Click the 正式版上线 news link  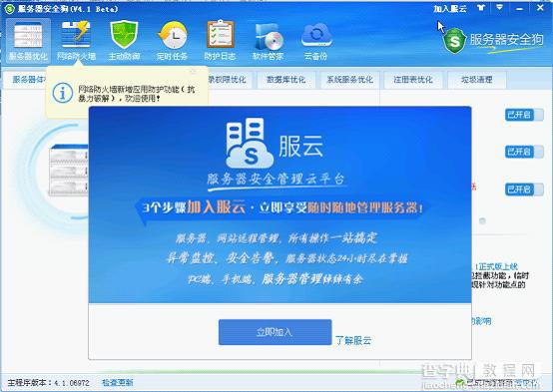(x=497, y=267)
